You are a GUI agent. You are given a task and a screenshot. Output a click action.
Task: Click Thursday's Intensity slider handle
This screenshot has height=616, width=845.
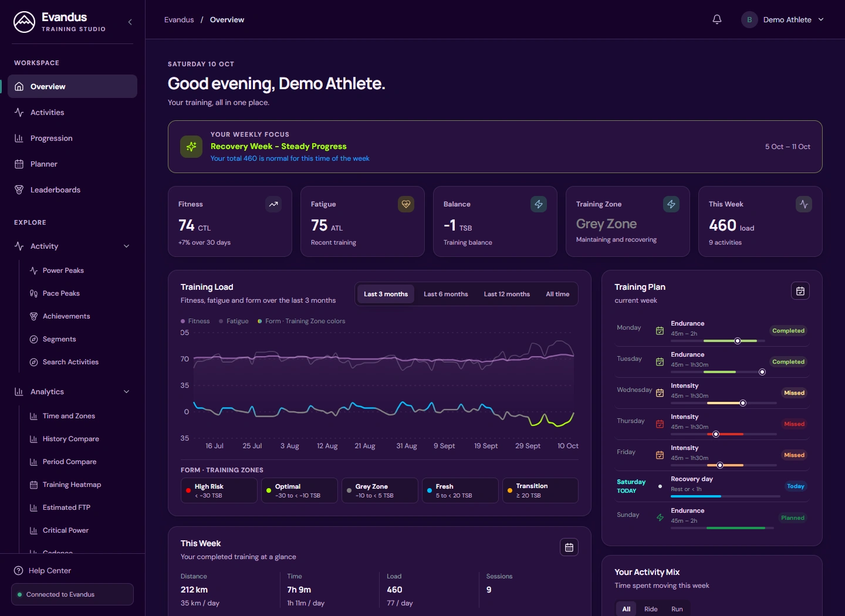(716, 434)
